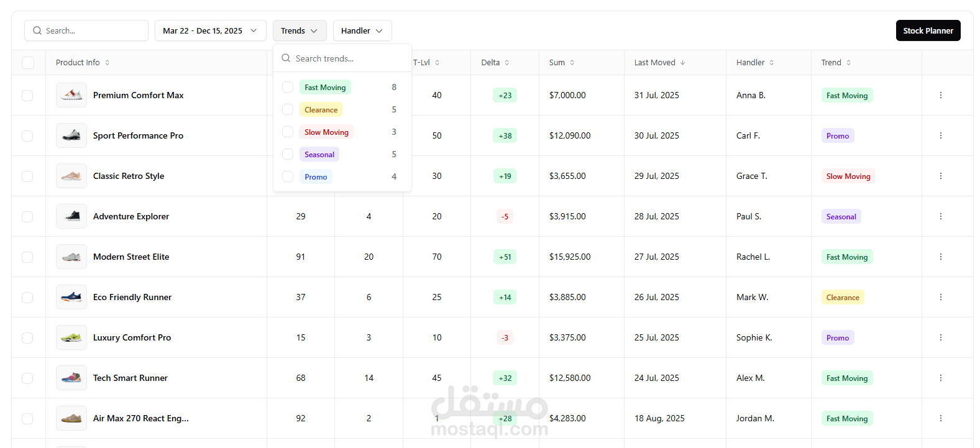Screen dimensions: 980x448
Task: Collapse the Trends filter dropdown
Action: point(300,30)
